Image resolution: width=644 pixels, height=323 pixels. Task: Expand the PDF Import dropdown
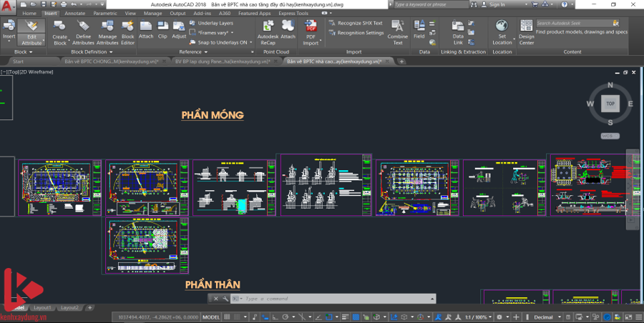(x=311, y=43)
